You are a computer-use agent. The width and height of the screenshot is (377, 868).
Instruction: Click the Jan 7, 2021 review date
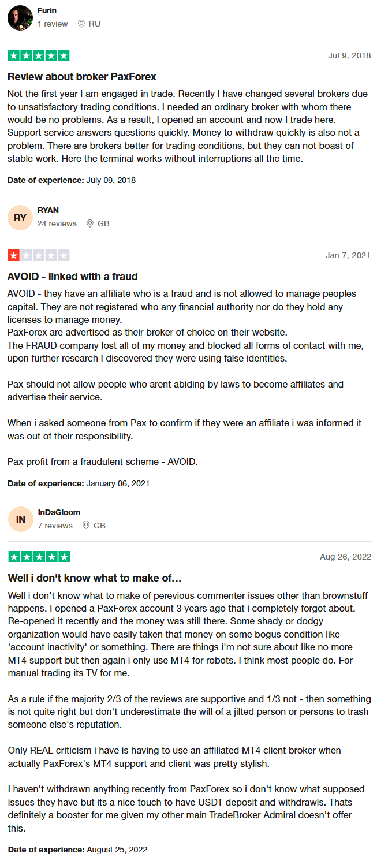348,255
